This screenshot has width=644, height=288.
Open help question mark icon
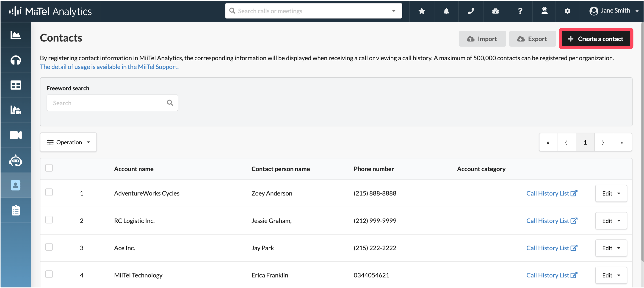coord(520,11)
